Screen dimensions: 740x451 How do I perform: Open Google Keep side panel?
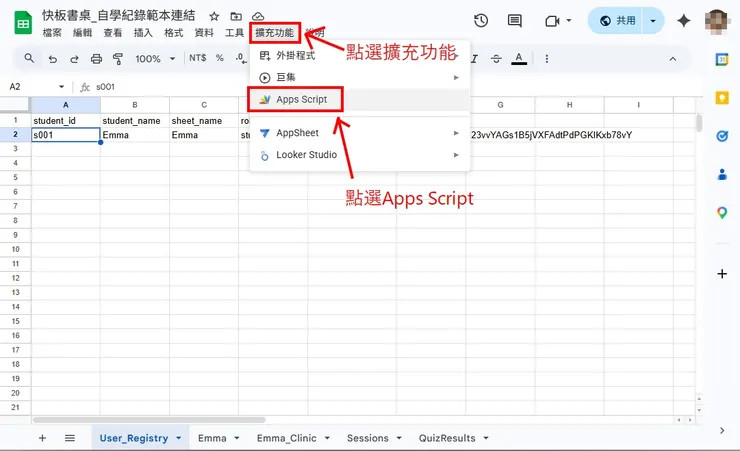[x=722, y=98]
